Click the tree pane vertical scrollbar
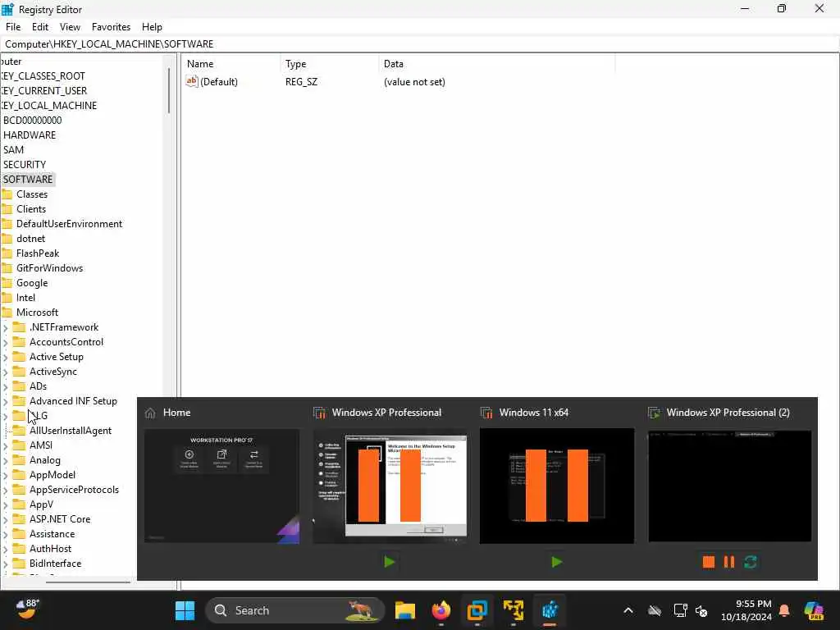The width and height of the screenshot is (840, 630). tap(169, 90)
